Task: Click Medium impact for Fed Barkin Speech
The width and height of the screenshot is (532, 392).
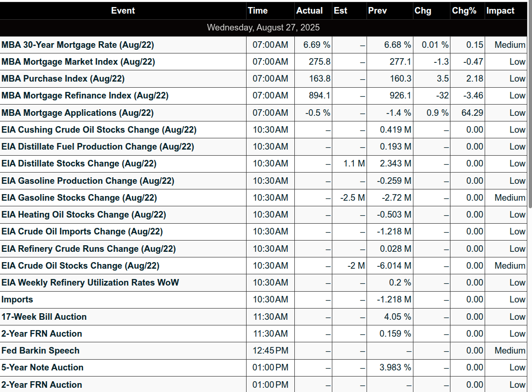Action: [x=510, y=351]
